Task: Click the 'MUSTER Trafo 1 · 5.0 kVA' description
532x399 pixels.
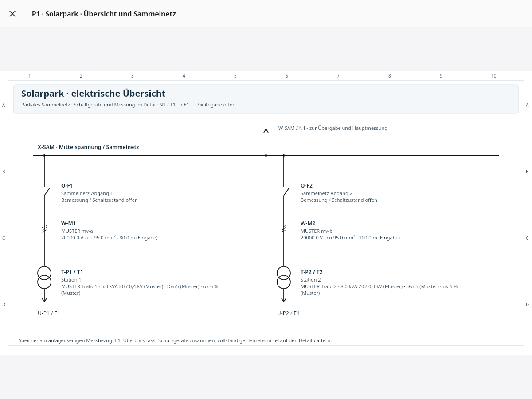Action: [140, 289]
